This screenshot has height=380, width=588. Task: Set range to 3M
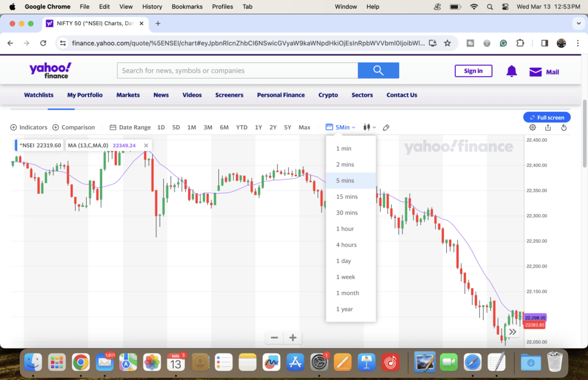(x=208, y=127)
